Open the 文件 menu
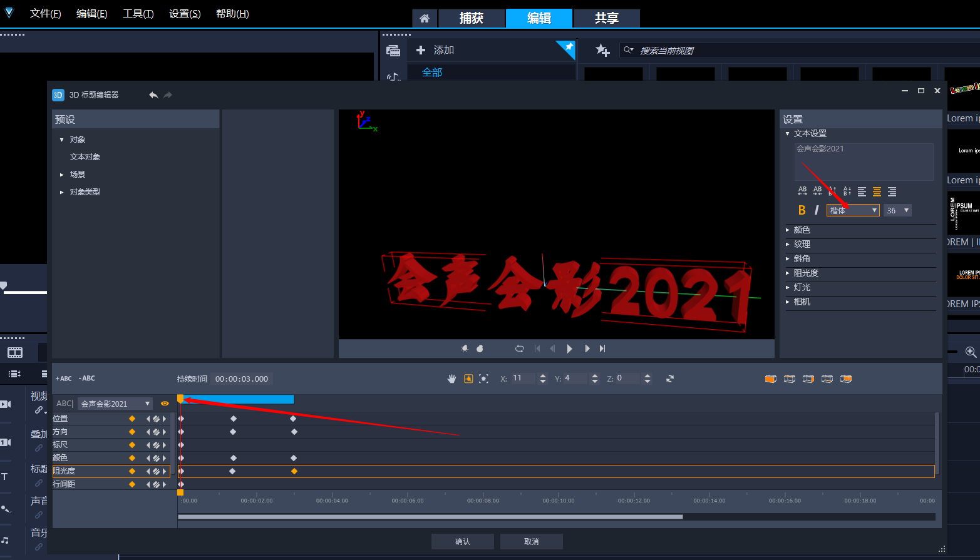The image size is (980, 560). click(45, 14)
